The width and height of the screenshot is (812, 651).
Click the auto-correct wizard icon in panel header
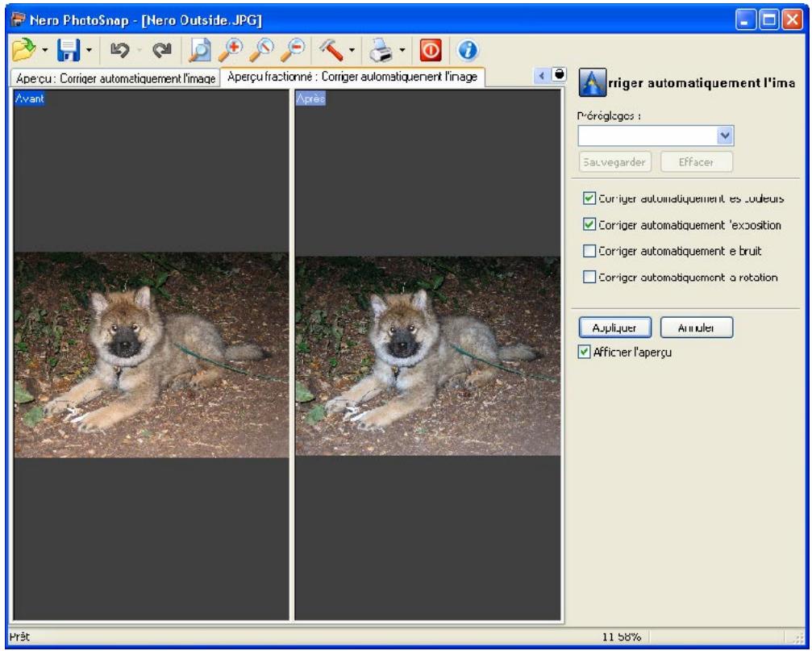593,83
